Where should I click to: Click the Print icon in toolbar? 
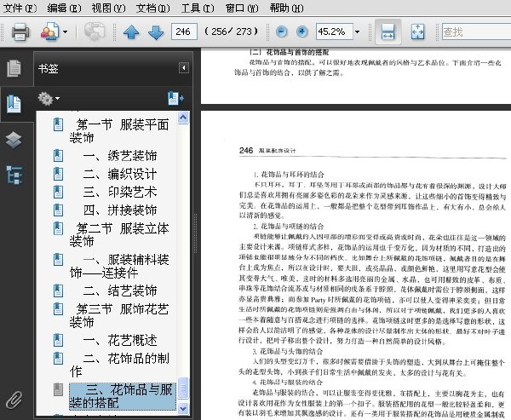[20, 32]
